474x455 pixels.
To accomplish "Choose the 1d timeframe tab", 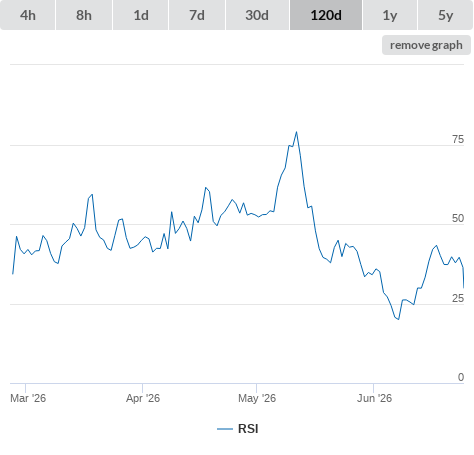I will (x=141, y=15).
